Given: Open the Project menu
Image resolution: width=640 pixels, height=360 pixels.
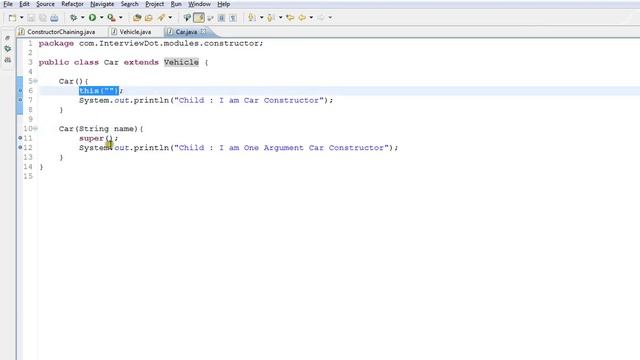Looking at the screenshot, I should coord(155,4).
